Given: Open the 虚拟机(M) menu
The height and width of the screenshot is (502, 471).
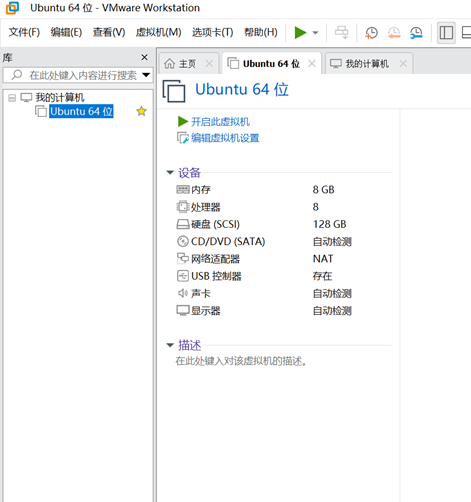Looking at the screenshot, I should pos(158,32).
